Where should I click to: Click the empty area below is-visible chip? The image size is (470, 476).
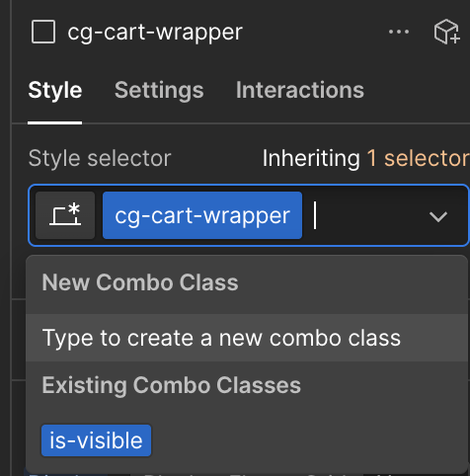247,466
